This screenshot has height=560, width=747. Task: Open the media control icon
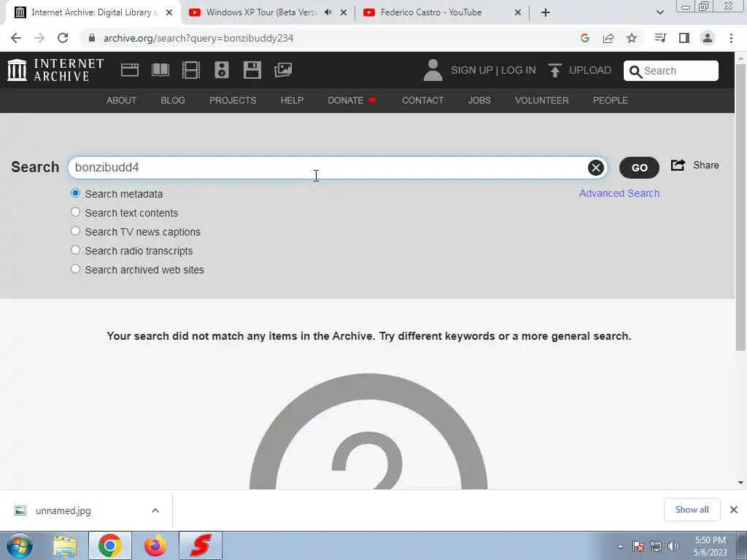click(660, 38)
